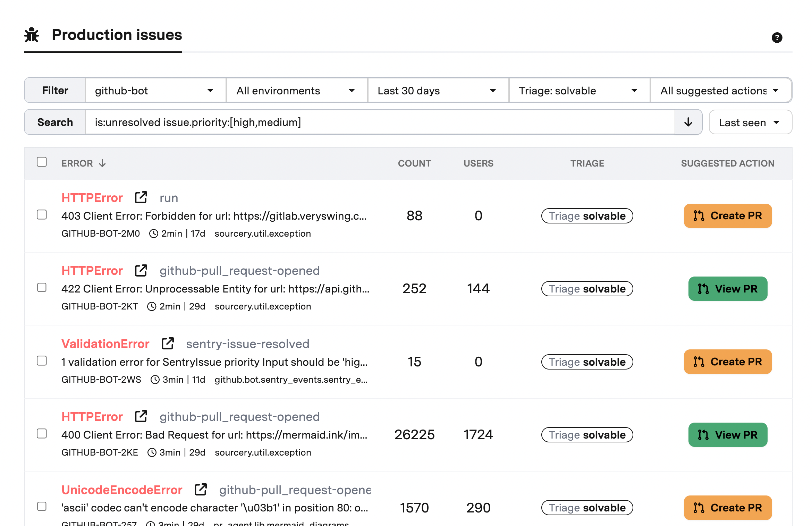Open the Last 30 days filter dropdown

point(437,90)
